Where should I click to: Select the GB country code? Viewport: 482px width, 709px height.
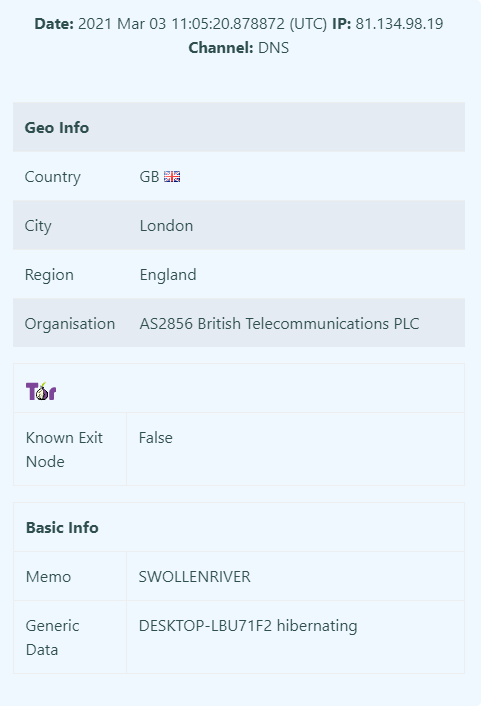[149, 177]
